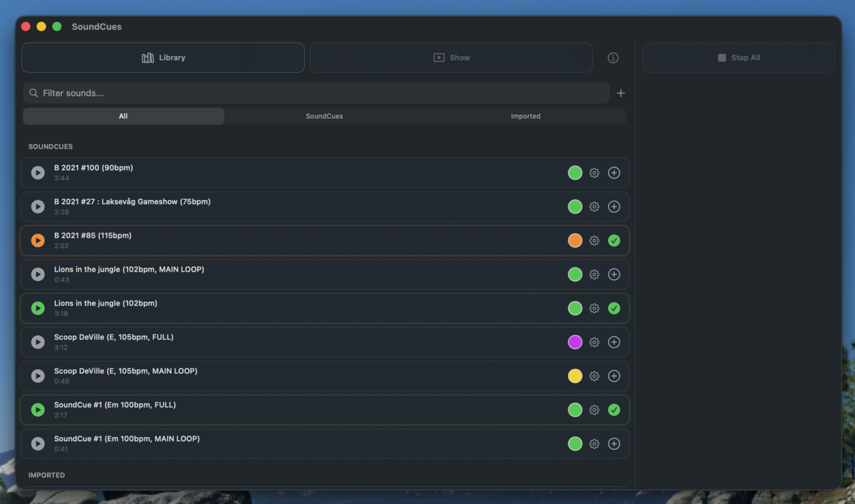Open settings for SoundCue #1 MAIN LOOP

point(594,443)
